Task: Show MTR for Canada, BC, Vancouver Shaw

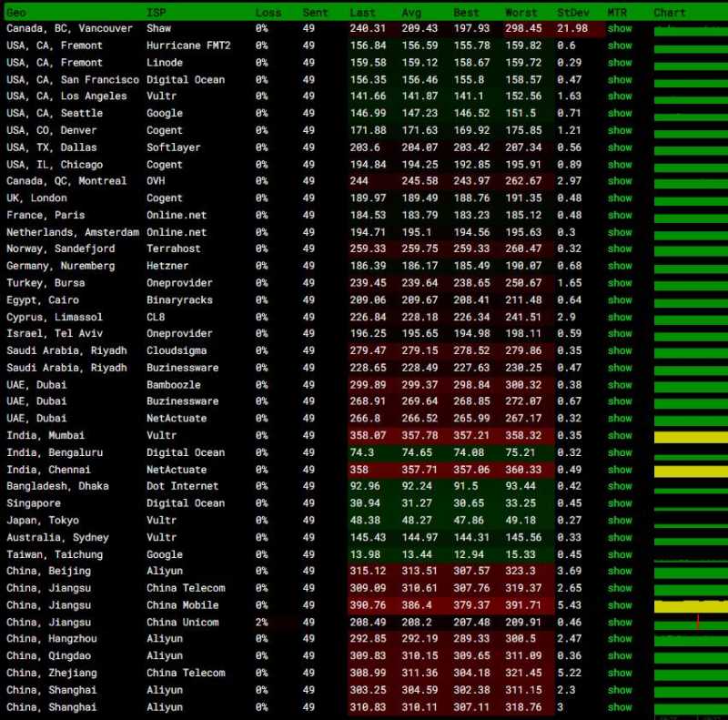Action: (620, 28)
